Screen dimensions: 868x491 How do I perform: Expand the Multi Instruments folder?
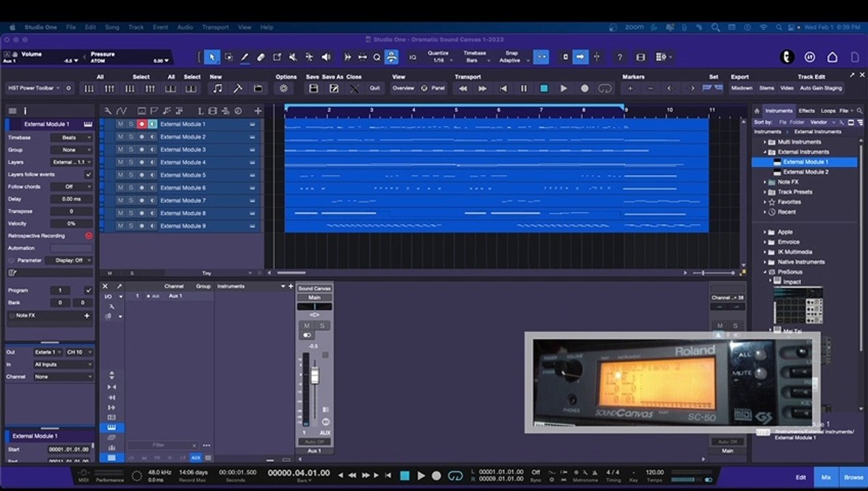pyautogui.click(x=766, y=142)
